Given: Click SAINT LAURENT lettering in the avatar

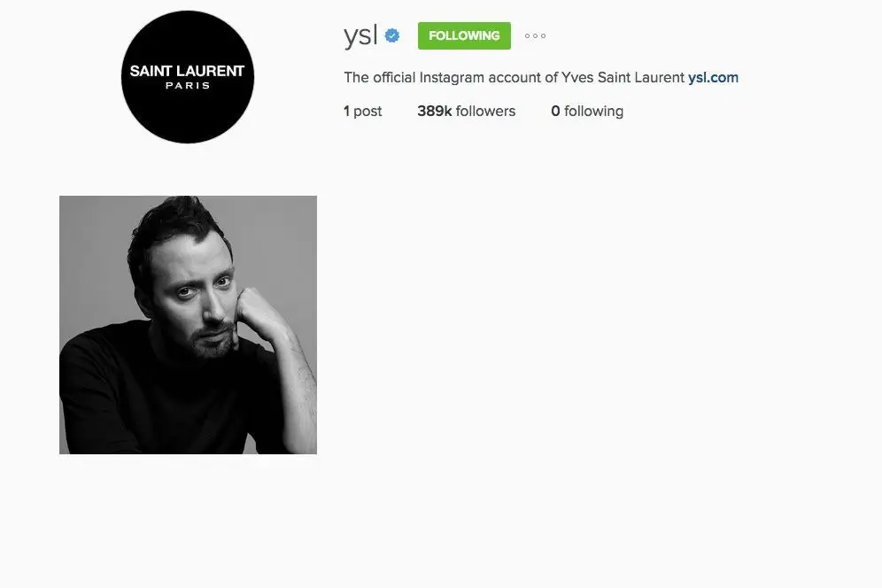Looking at the screenshot, I should (188, 71).
